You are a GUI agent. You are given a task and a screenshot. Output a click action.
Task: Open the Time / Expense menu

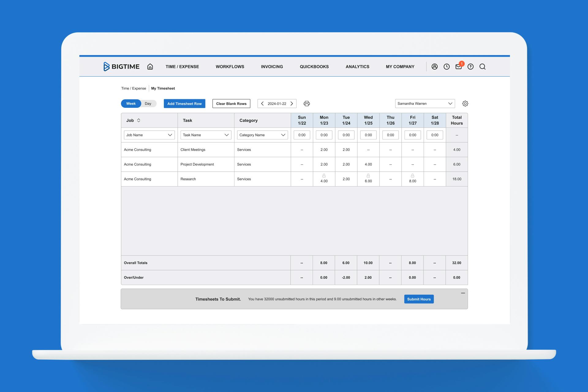[x=182, y=67]
